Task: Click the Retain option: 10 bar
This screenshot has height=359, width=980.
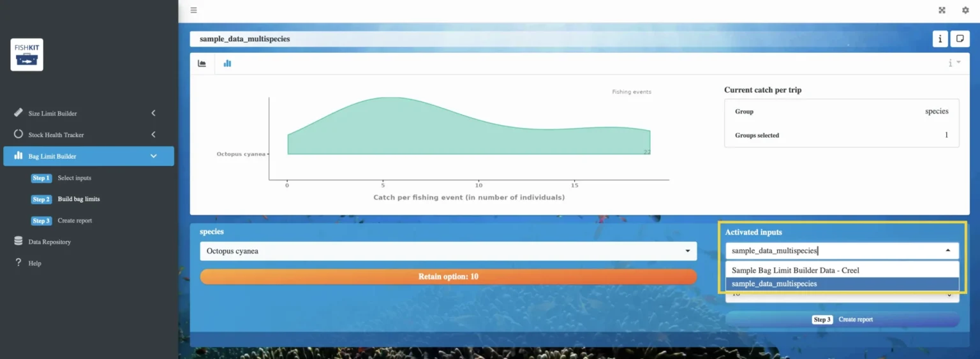Action: 448,277
